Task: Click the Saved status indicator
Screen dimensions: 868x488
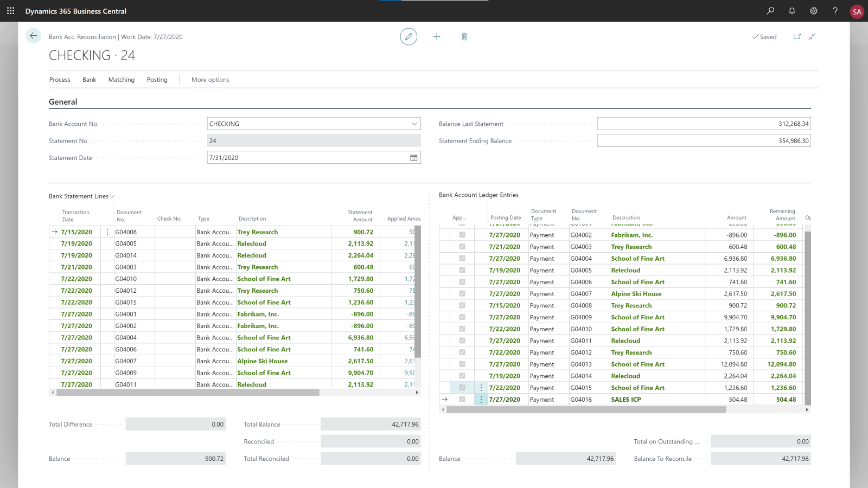Action: [764, 37]
